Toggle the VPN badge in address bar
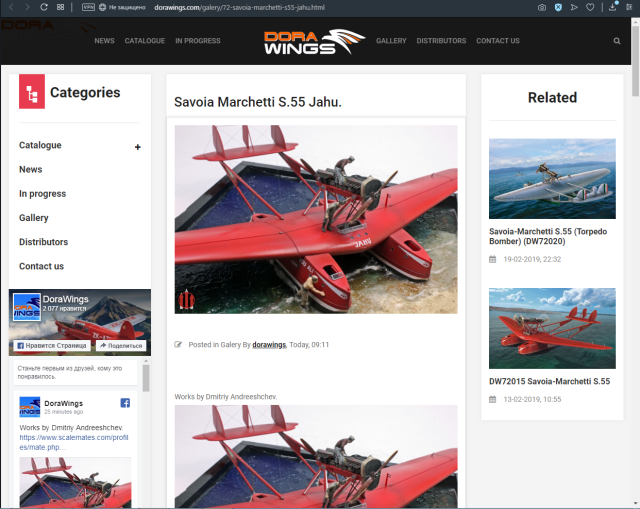This screenshot has width=640, height=509. [89, 7]
